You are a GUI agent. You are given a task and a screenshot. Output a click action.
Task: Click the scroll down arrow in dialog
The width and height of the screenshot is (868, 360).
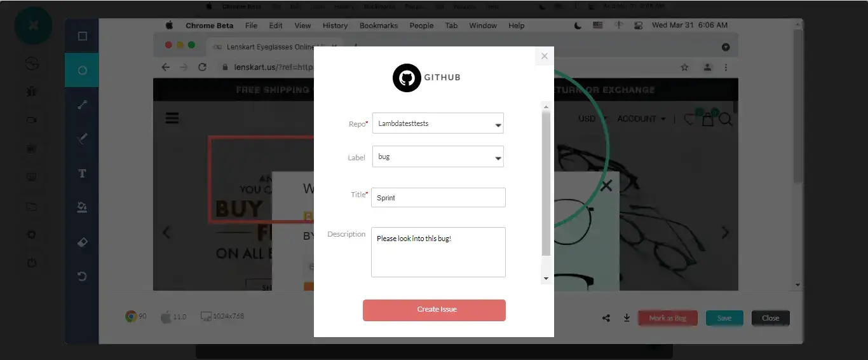545,279
